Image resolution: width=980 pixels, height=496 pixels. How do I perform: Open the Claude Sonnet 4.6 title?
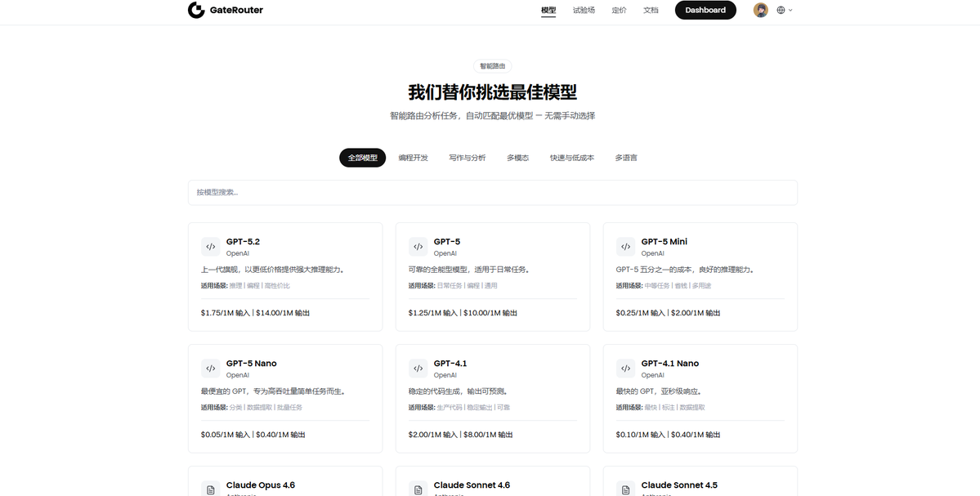click(472, 485)
